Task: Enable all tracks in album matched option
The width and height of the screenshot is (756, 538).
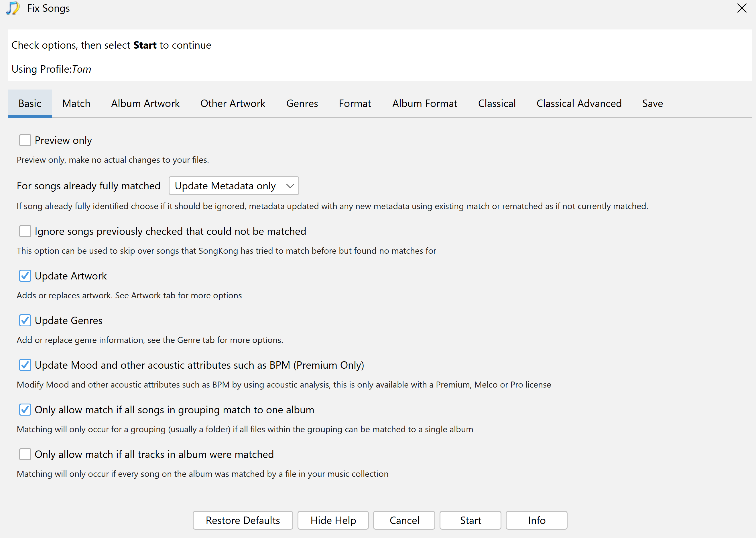Action: coord(25,454)
